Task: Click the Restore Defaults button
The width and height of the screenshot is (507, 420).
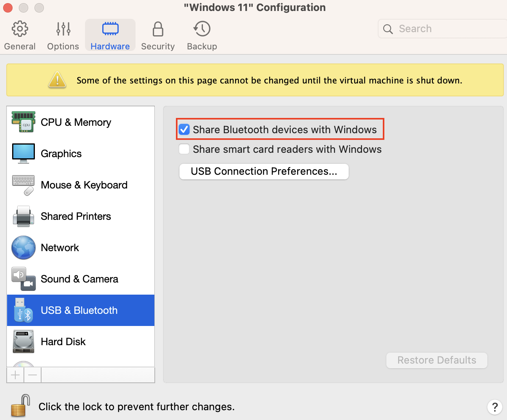Action: click(437, 360)
